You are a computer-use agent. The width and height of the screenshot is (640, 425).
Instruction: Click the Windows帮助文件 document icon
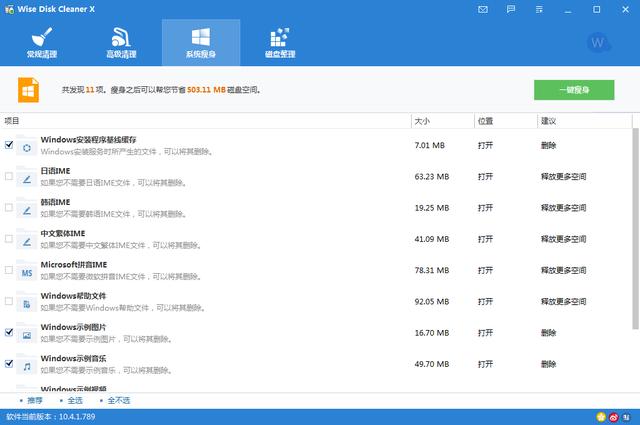click(27, 302)
